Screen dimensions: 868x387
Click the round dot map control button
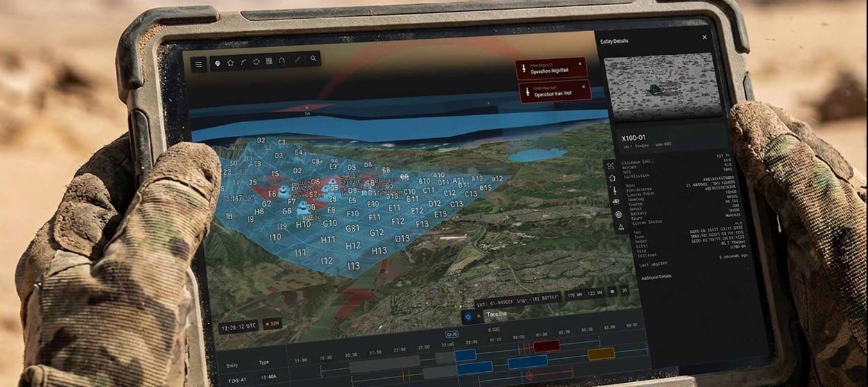(x=613, y=292)
